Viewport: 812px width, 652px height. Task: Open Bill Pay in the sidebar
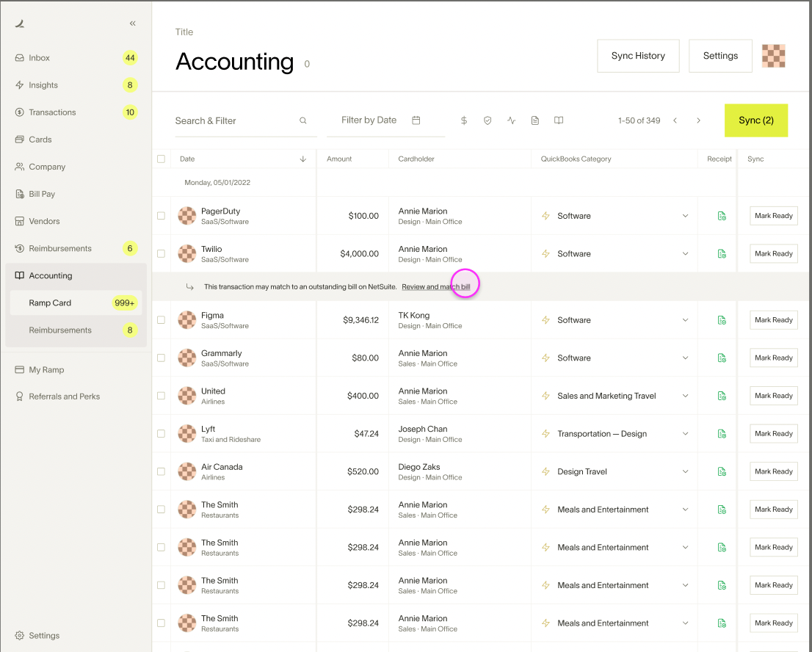tap(76, 194)
